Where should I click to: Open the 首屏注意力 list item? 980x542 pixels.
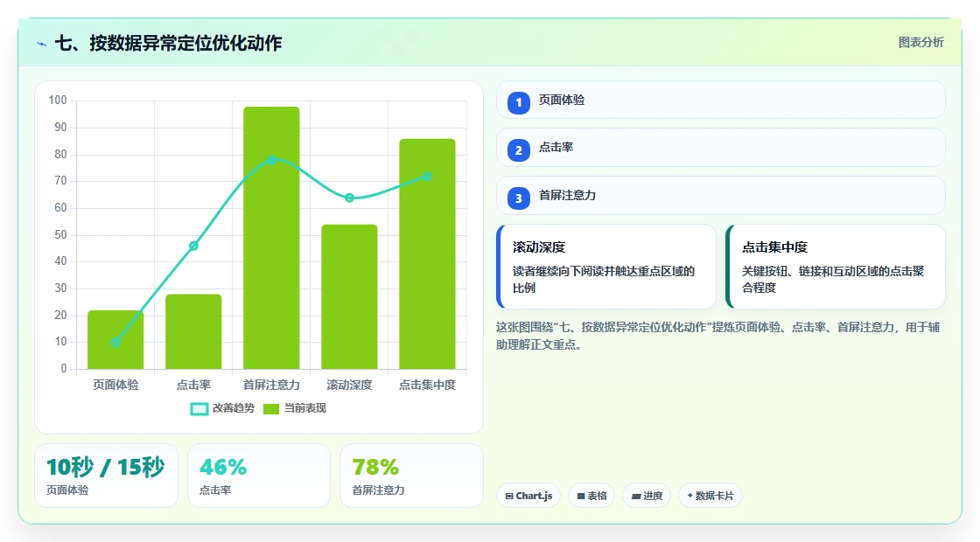(x=721, y=196)
